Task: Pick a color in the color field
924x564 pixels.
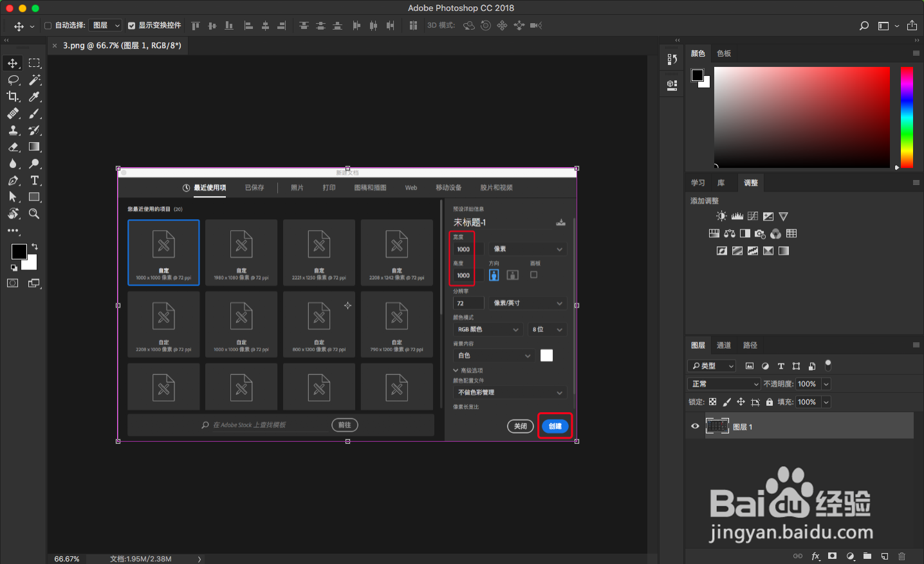Action: coord(802,117)
